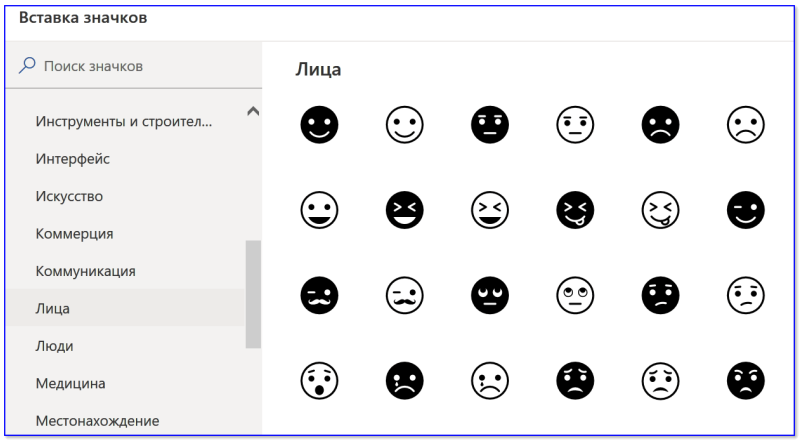Select the filled winking smile face
Viewport: 800px width, 441px height.
(x=745, y=210)
